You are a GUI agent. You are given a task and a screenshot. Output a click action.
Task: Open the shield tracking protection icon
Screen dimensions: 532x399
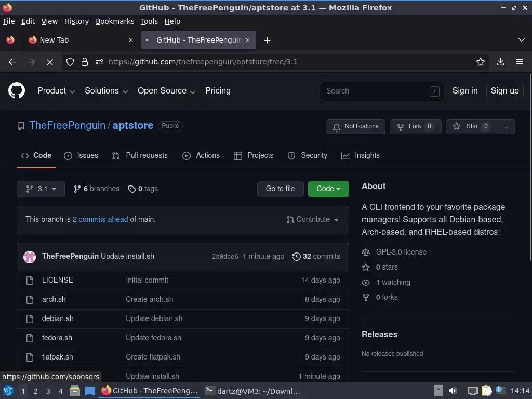pyautogui.click(x=70, y=62)
